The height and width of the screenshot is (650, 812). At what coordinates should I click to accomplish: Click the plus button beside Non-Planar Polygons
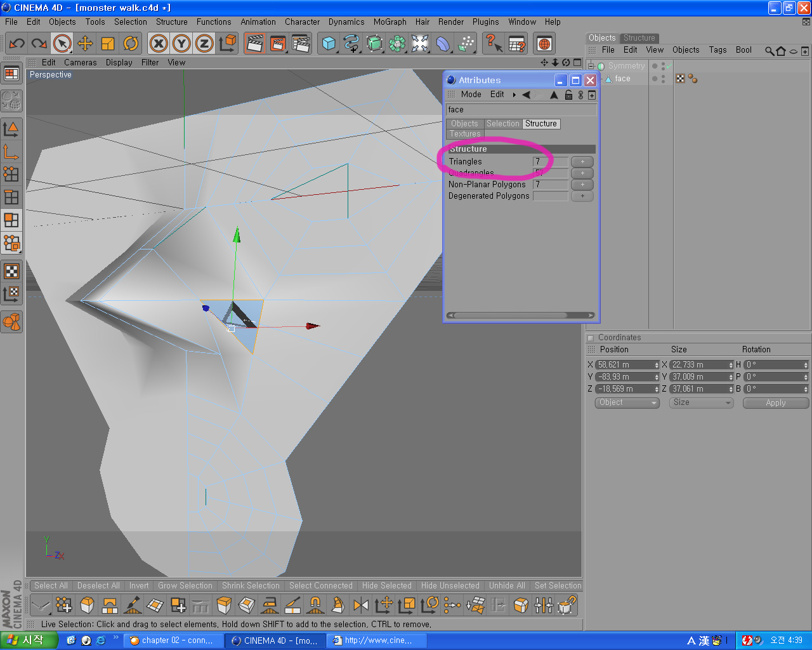pyautogui.click(x=582, y=184)
